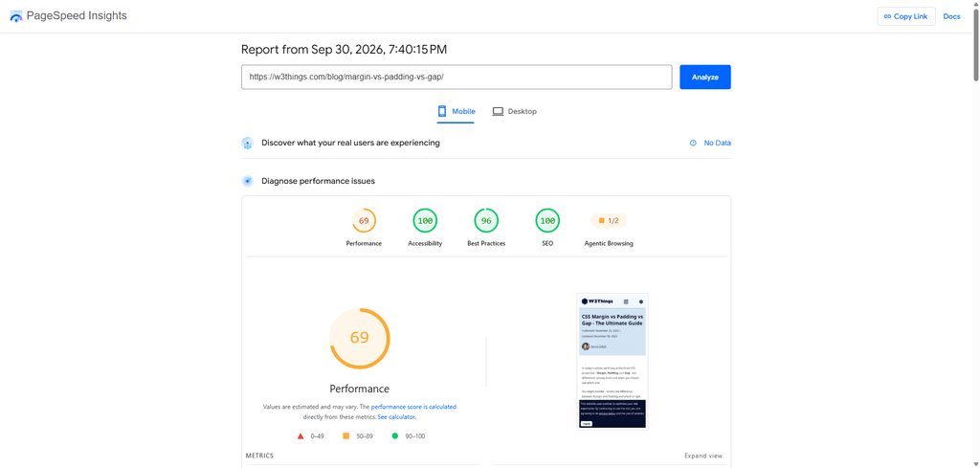
Task: Open the performance score is calculated link
Action: tap(413, 407)
